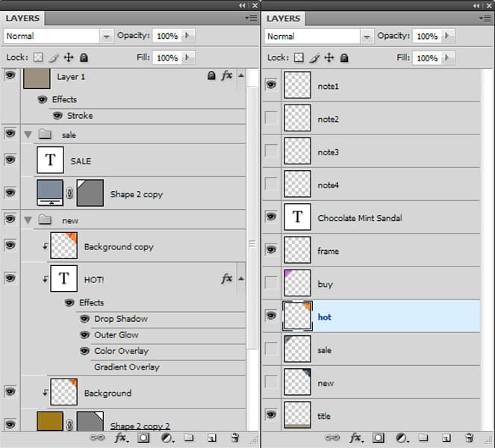495x448 pixels.
Task: Toggle lock all in left panel
Action: (84, 57)
